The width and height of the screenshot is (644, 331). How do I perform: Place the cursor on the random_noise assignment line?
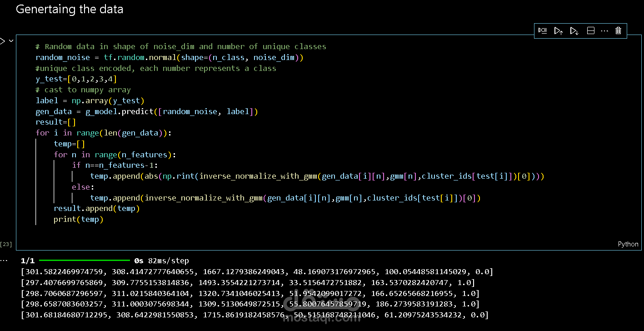pyautogui.click(x=170, y=57)
